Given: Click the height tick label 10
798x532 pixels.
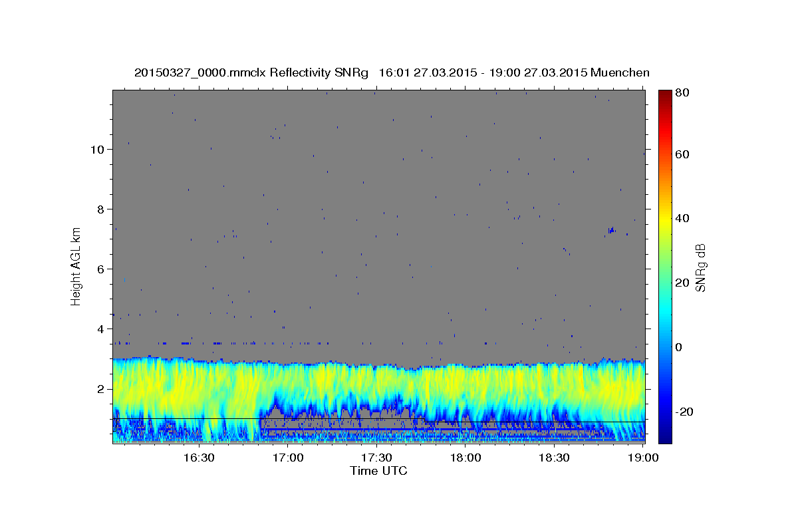Looking at the screenshot, I should coord(98,149).
